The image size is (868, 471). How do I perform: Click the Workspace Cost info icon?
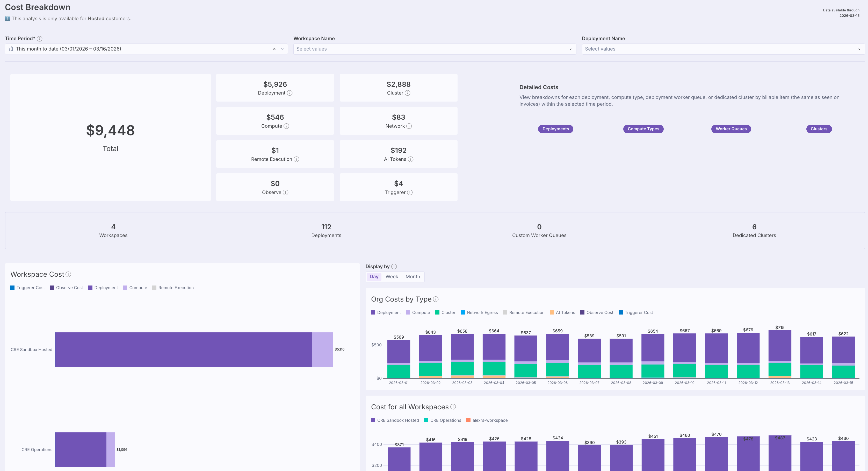68,274
